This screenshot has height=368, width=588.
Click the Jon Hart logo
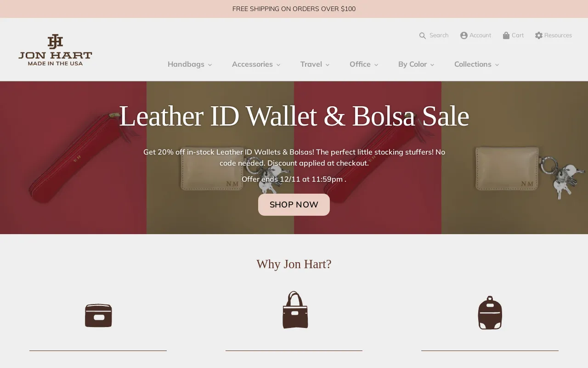55,50
